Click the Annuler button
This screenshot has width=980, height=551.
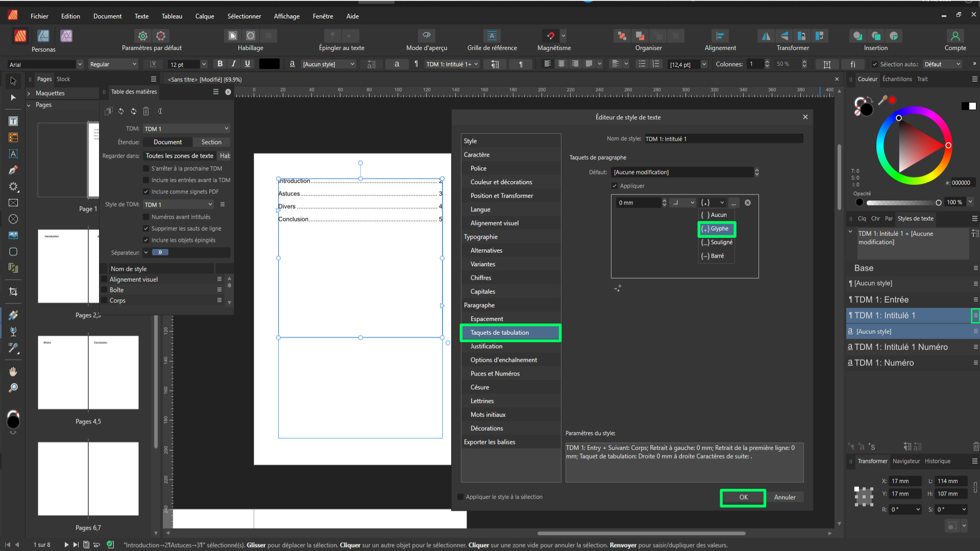pyautogui.click(x=784, y=497)
